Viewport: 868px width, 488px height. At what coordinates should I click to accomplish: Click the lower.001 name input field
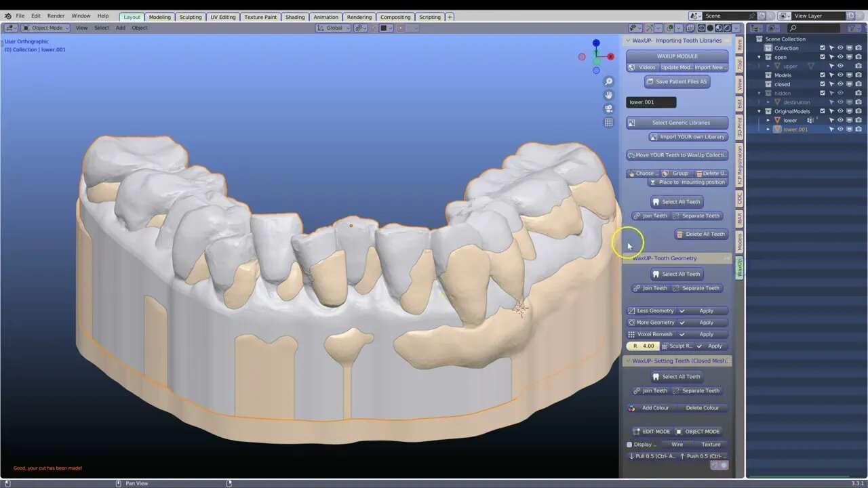tap(651, 102)
